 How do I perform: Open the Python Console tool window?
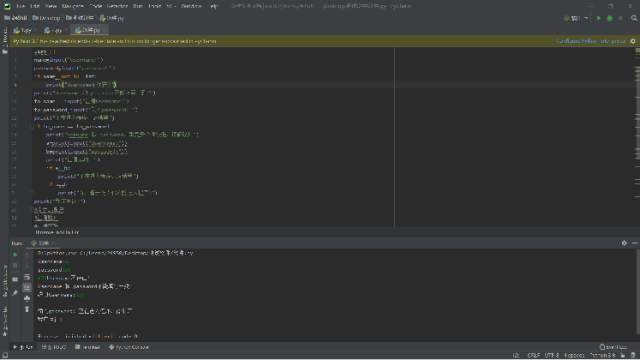pyautogui.click(x=129, y=347)
